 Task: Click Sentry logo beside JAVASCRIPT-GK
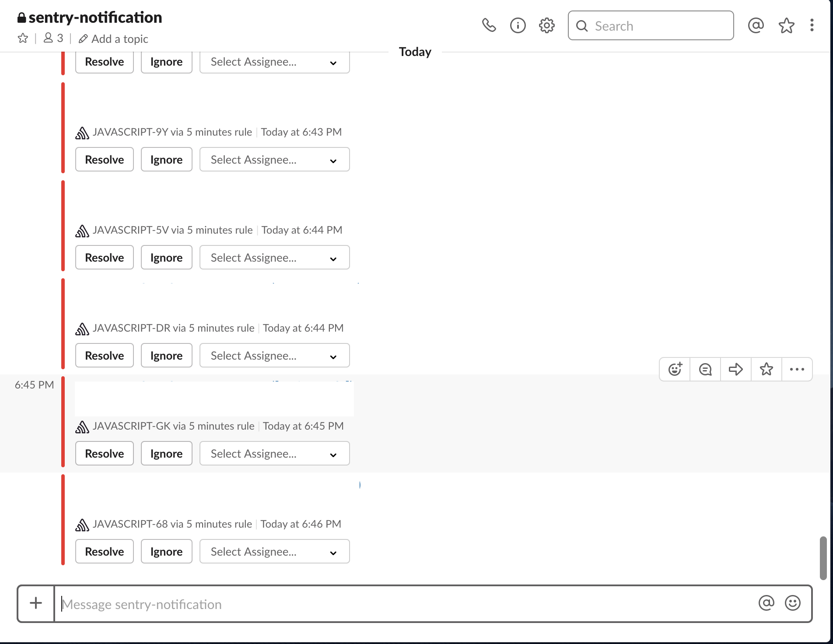point(82,427)
